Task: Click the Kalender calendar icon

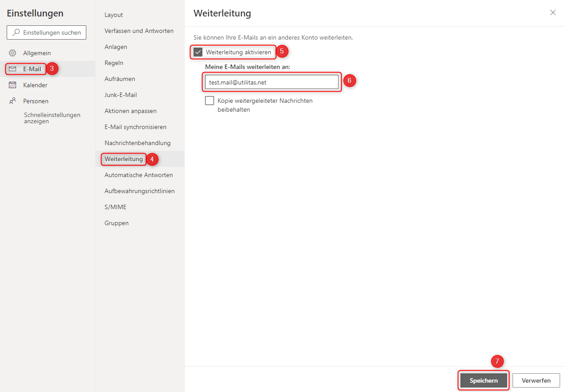Action: [12, 85]
